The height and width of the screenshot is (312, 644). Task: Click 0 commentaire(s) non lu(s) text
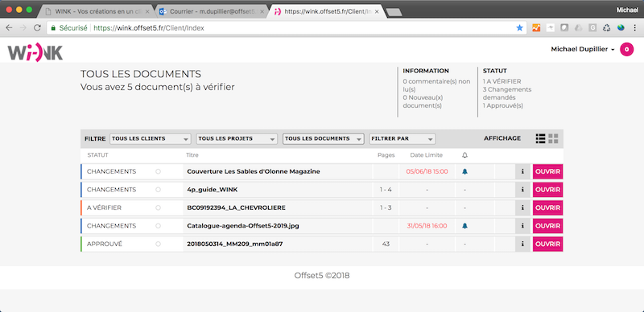436,85
